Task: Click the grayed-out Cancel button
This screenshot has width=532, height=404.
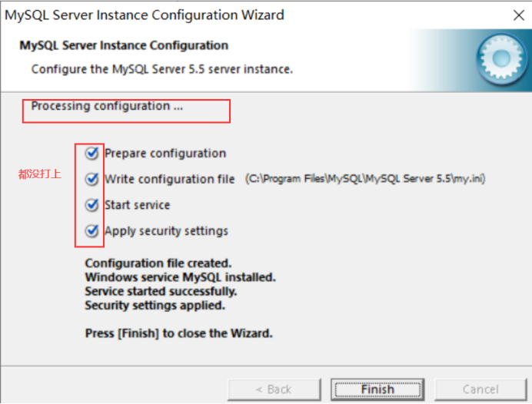Action: (480, 389)
